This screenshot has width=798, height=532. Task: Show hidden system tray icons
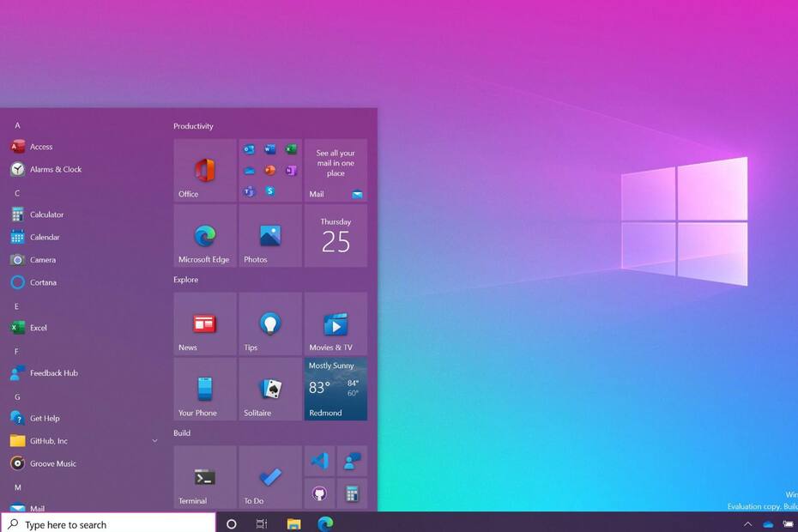point(747,524)
